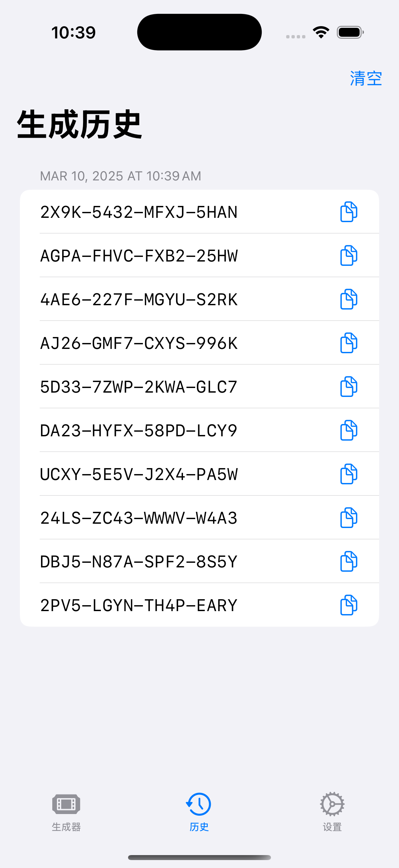
Task: Copy code AJ26-GMF7-CXYS-996K
Action: point(348,343)
